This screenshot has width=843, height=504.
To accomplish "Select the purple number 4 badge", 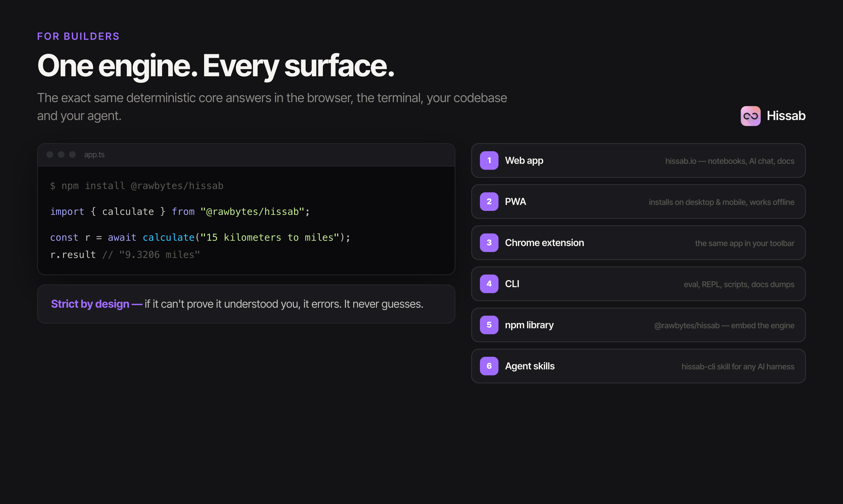I will (x=489, y=284).
